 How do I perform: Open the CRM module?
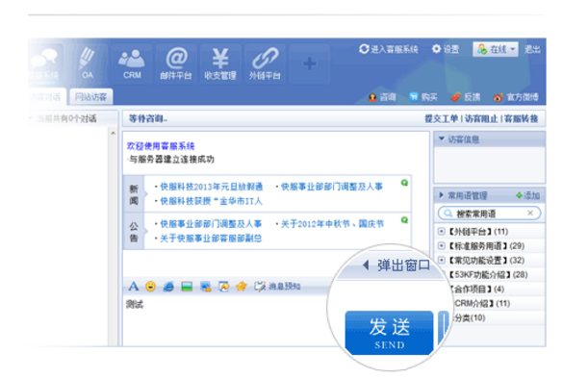click(132, 63)
